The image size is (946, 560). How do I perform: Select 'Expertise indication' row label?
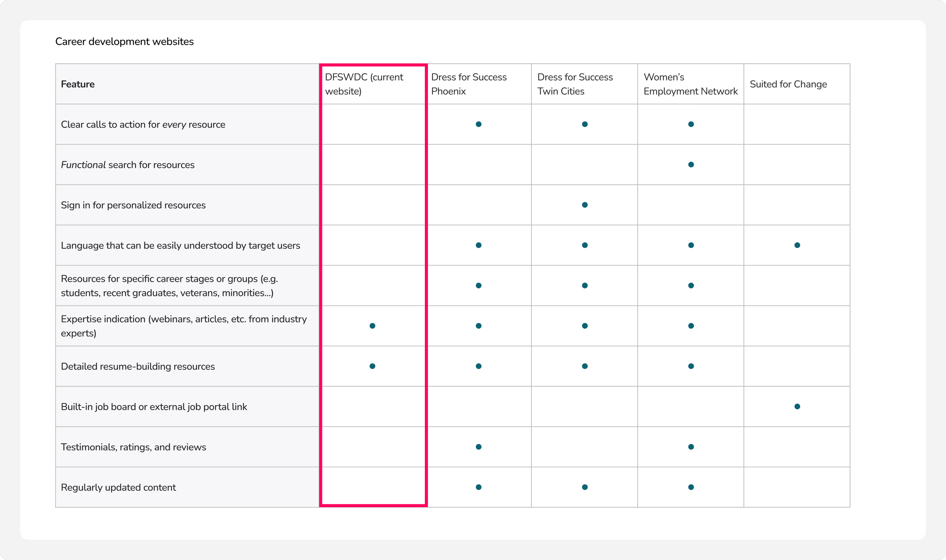click(184, 326)
